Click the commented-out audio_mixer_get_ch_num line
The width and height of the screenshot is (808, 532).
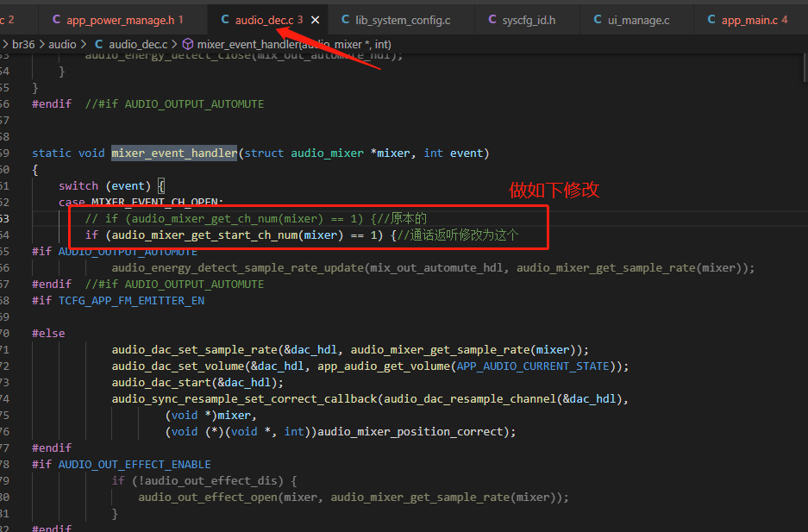(x=256, y=218)
